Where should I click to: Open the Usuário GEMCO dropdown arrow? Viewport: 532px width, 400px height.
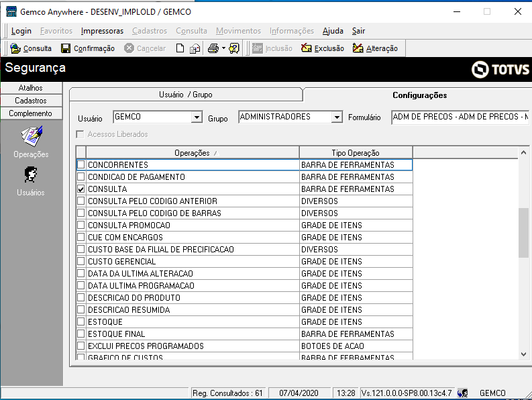[x=197, y=117]
